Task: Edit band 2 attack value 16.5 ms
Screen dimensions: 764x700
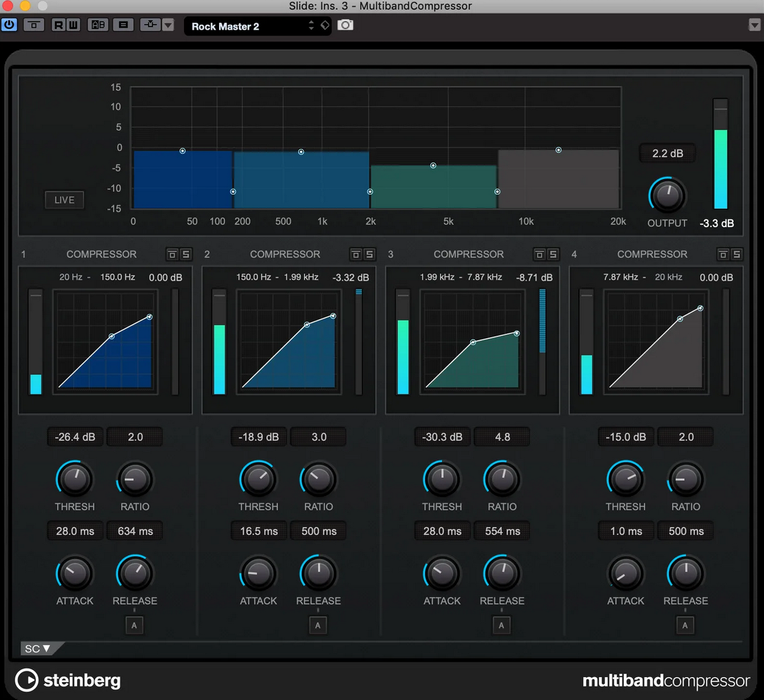Action: click(x=258, y=531)
